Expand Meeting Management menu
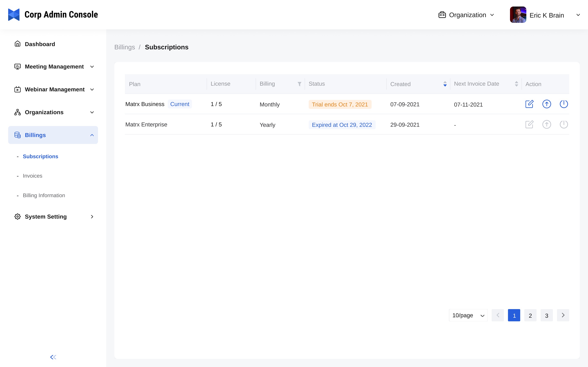This screenshot has width=588, height=367. tap(54, 66)
